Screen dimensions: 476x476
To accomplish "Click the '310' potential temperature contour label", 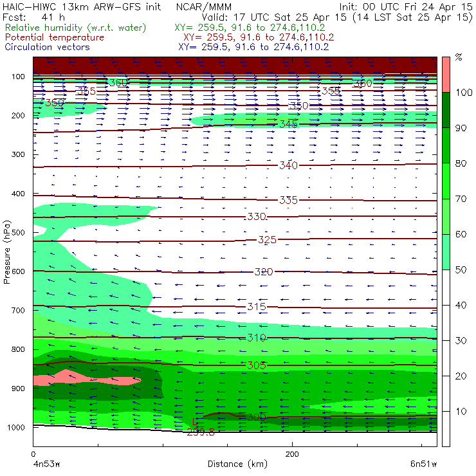I will [257, 338].
